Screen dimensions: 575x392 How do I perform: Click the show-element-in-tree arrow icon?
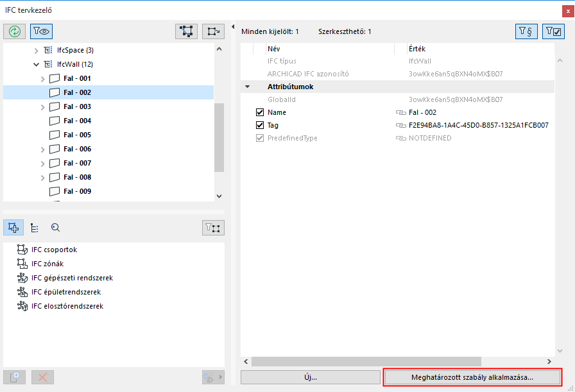(x=214, y=31)
